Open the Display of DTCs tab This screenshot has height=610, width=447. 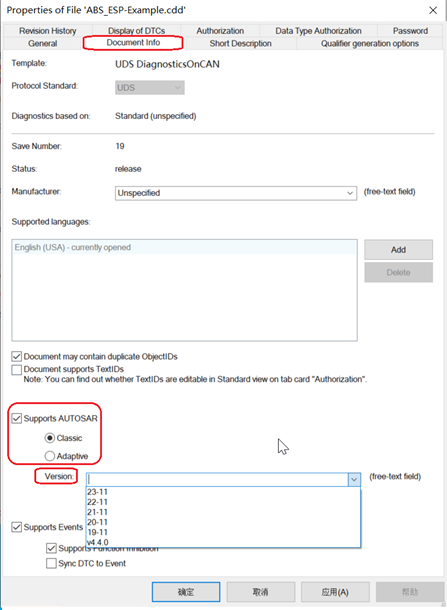pyautogui.click(x=136, y=31)
